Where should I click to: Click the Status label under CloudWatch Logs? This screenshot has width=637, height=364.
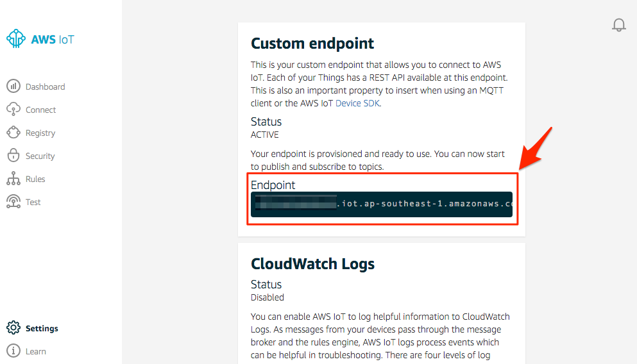[x=266, y=285]
